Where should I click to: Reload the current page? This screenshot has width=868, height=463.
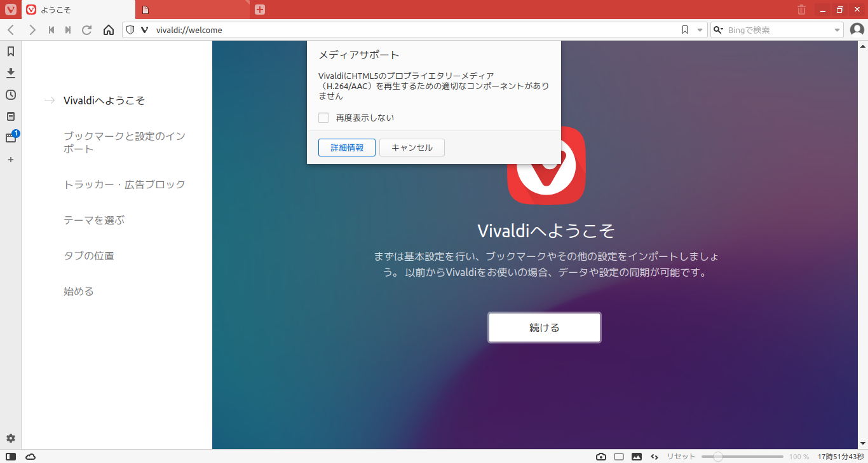[87, 30]
